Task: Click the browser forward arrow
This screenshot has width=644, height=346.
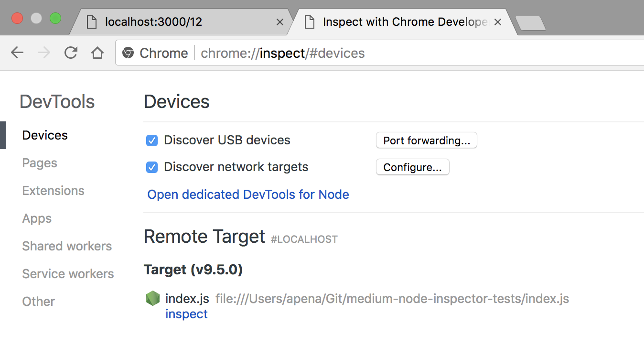Action: point(44,53)
